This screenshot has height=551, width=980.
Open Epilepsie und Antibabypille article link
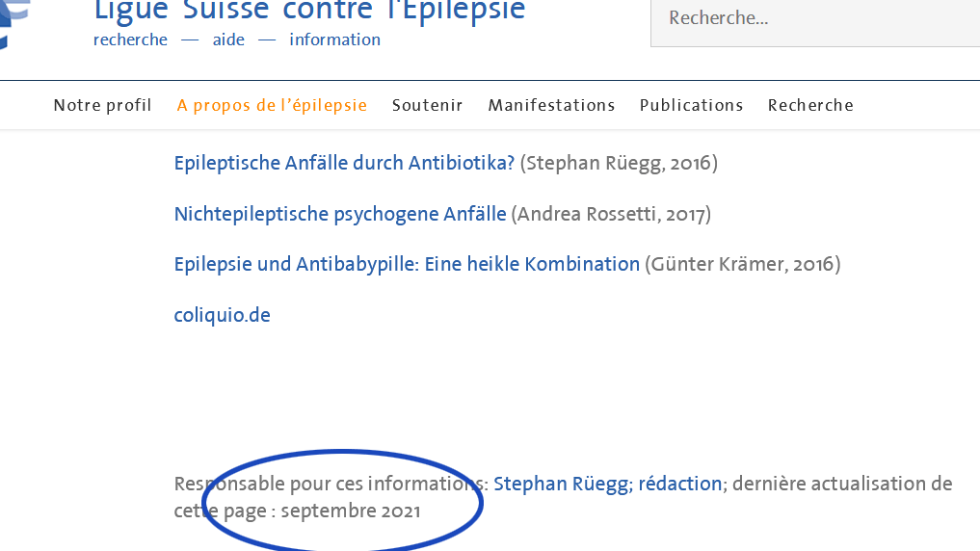(407, 264)
